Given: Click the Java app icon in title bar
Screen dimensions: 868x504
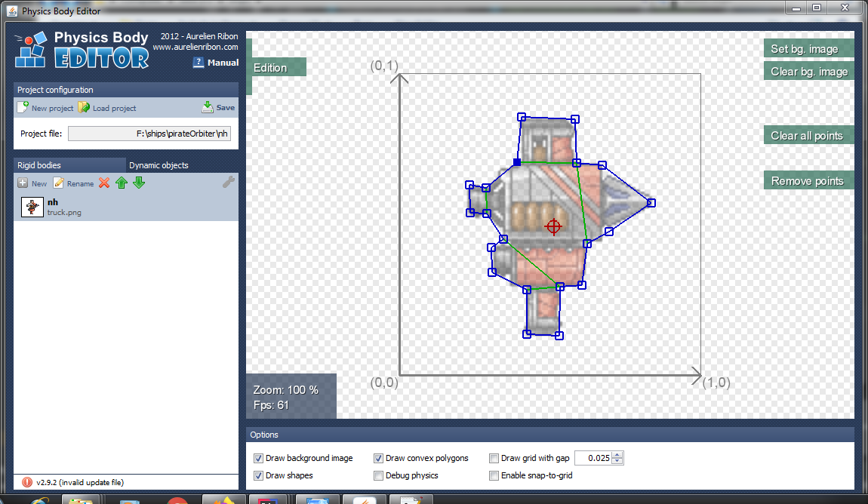Looking at the screenshot, I should tap(11, 11).
